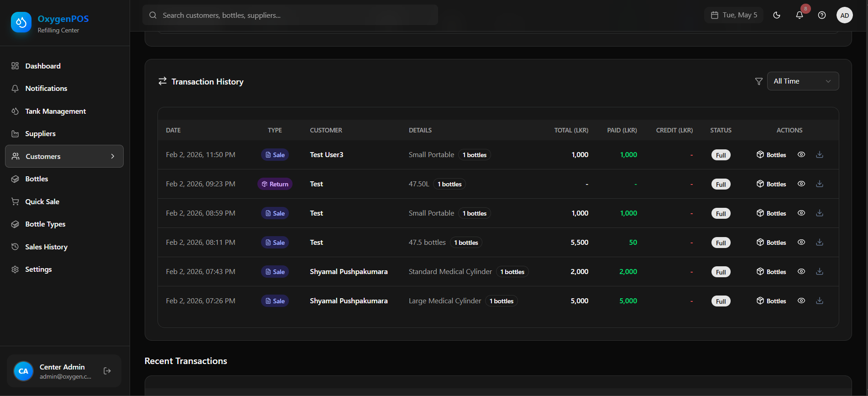Viewport: 868px width, 396px height.
Task: Click the OxygenPOS droplet logo
Action: click(x=21, y=22)
